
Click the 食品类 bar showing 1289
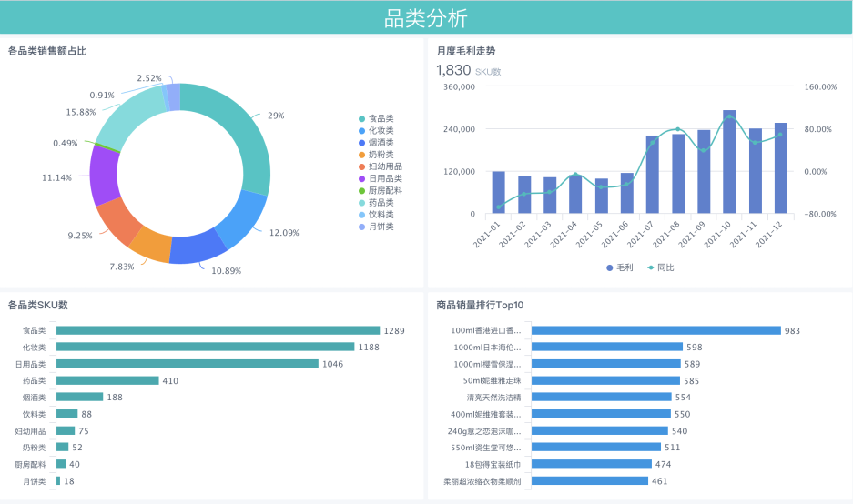pyautogui.click(x=218, y=330)
